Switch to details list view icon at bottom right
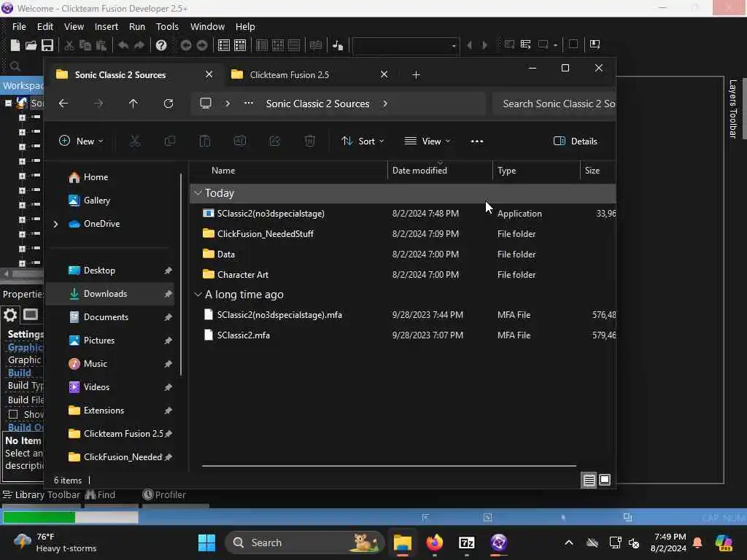Viewport: 747px width, 560px height. tap(589, 480)
